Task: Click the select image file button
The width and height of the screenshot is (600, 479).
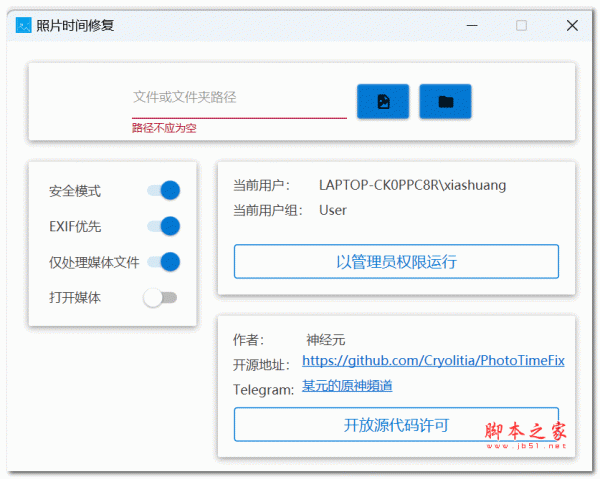Action: (383, 101)
